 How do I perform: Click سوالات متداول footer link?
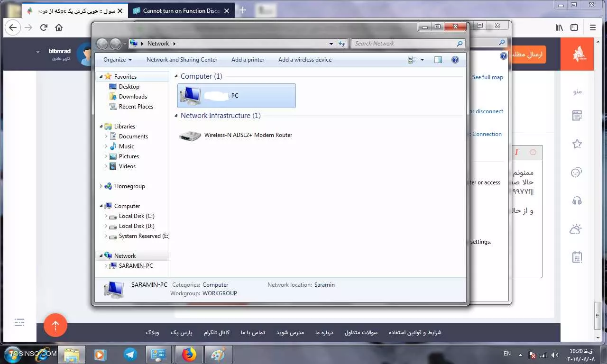pyautogui.click(x=361, y=332)
